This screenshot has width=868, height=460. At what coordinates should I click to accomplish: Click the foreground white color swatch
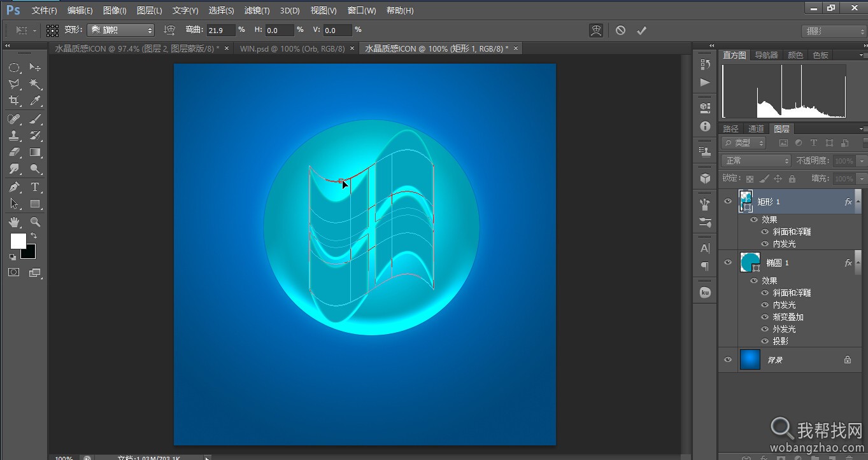[x=18, y=240]
